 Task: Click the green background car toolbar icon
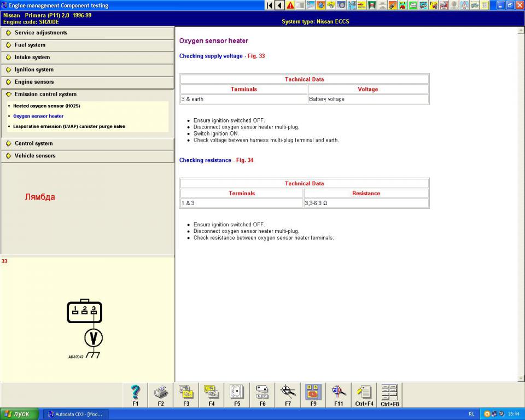coord(413,5)
